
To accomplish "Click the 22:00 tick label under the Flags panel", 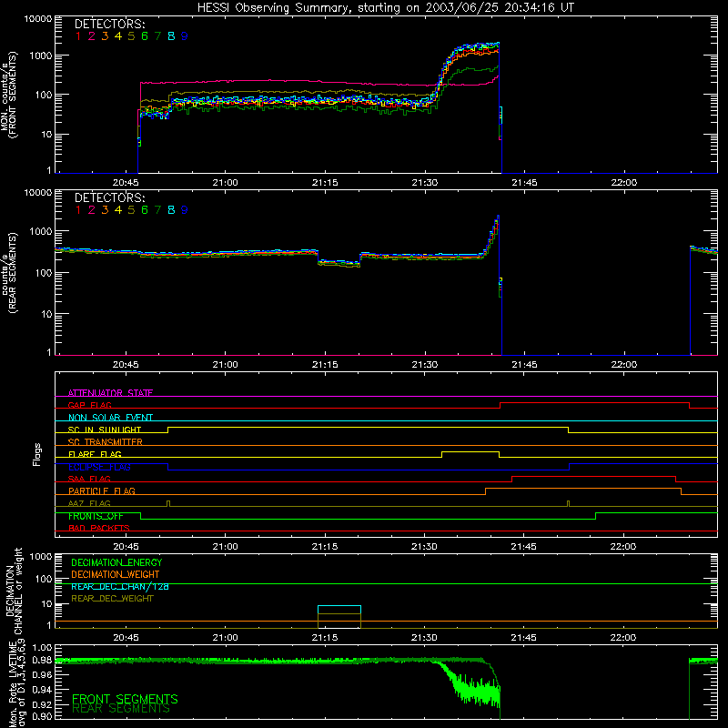I will 623,547.
